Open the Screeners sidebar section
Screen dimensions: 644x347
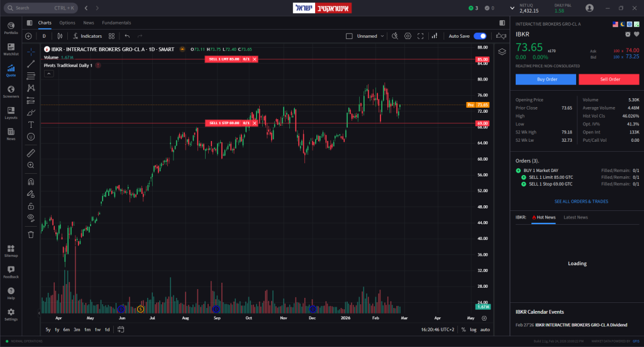click(x=11, y=92)
